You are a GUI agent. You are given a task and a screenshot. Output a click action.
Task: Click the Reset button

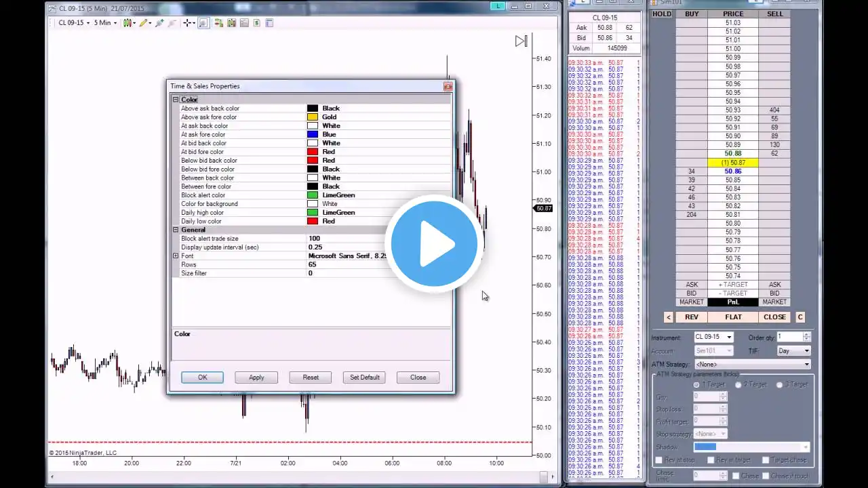coord(311,378)
